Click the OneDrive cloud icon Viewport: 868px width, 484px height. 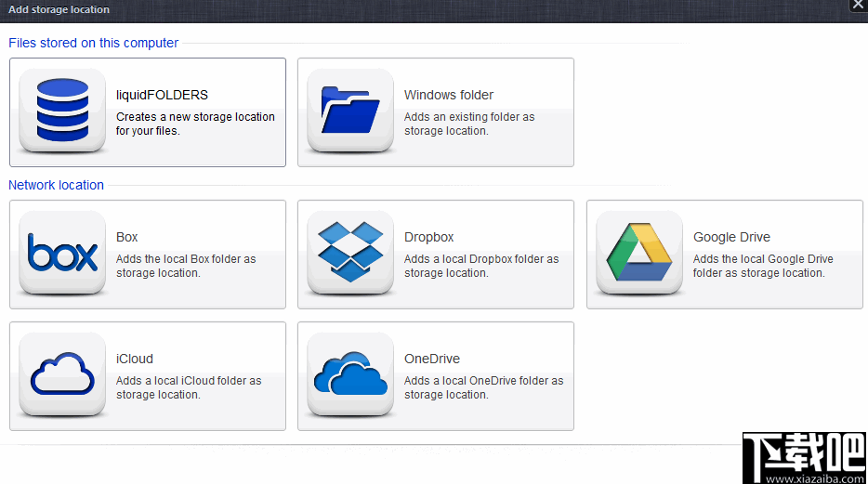tap(350, 374)
